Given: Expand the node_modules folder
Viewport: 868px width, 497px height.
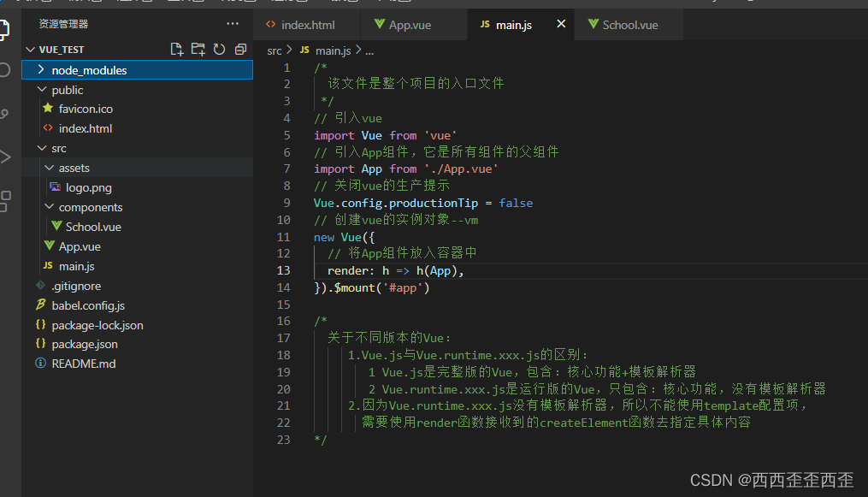Looking at the screenshot, I should pos(40,70).
